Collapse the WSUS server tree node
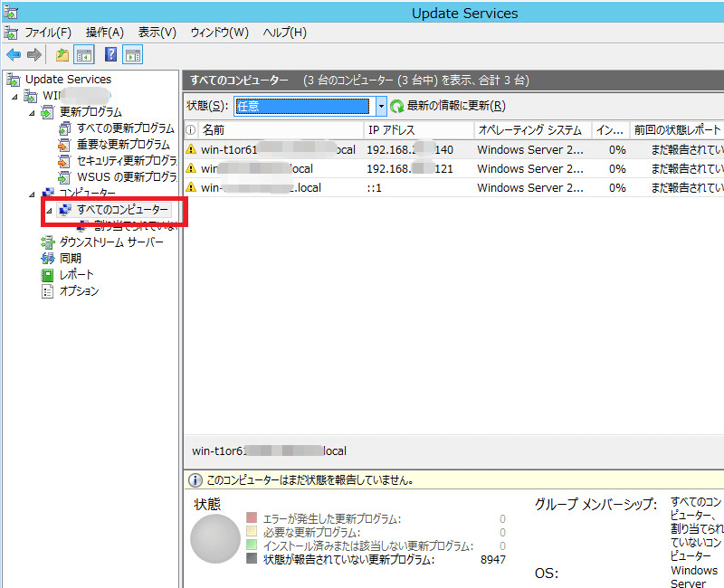Image resolution: width=724 pixels, height=588 pixels. 14,97
